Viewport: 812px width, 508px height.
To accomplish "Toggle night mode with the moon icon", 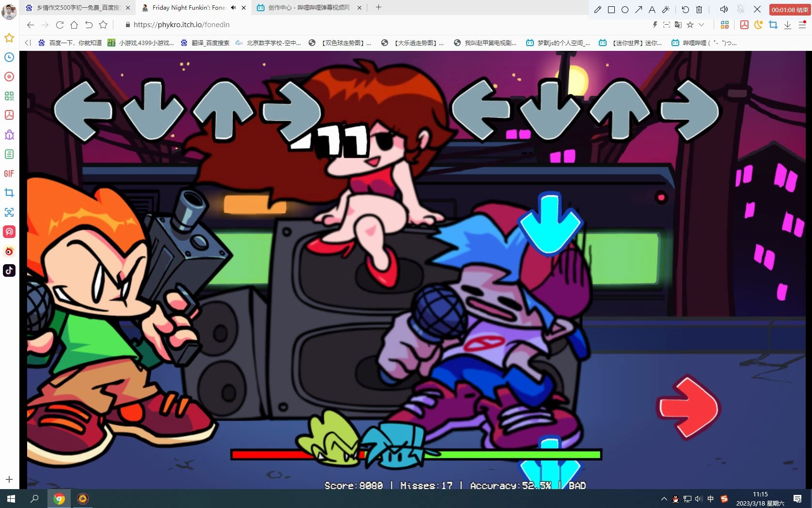I will coord(759,25).
